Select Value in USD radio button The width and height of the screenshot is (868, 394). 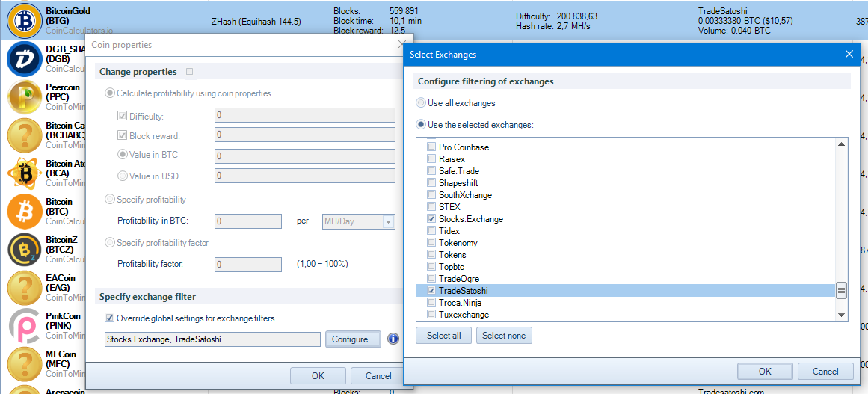coord(123,176)
